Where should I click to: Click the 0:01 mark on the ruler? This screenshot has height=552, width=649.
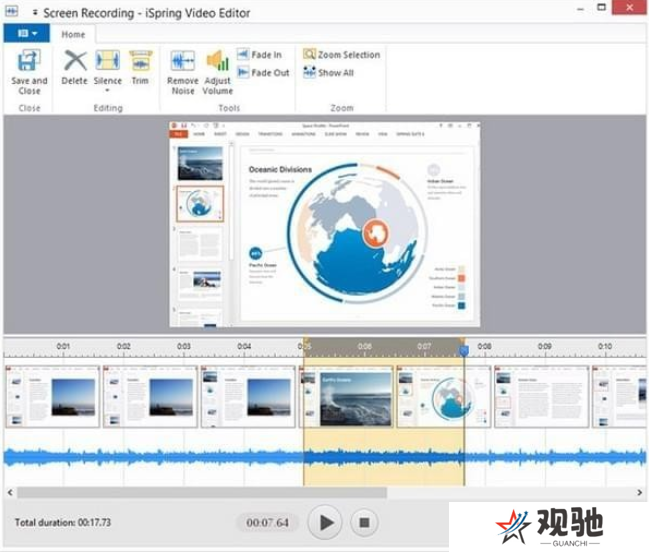63,346
